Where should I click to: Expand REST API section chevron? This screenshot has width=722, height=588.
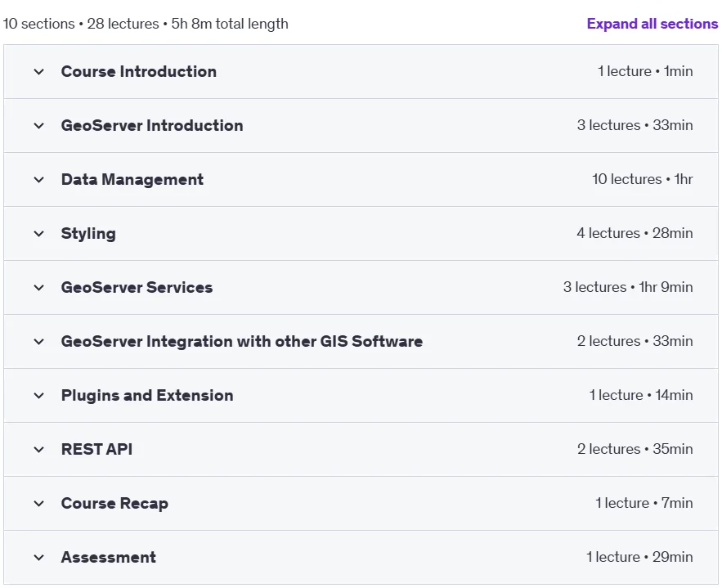click(39, 450)
